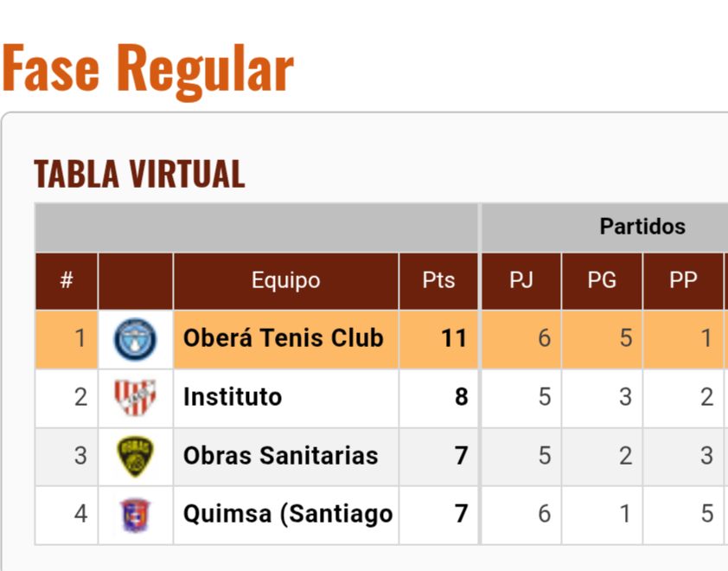728x571 pixels.
Task: Click Oberá Tenis Club's 11 points cell
Action: tap(453, 338)
